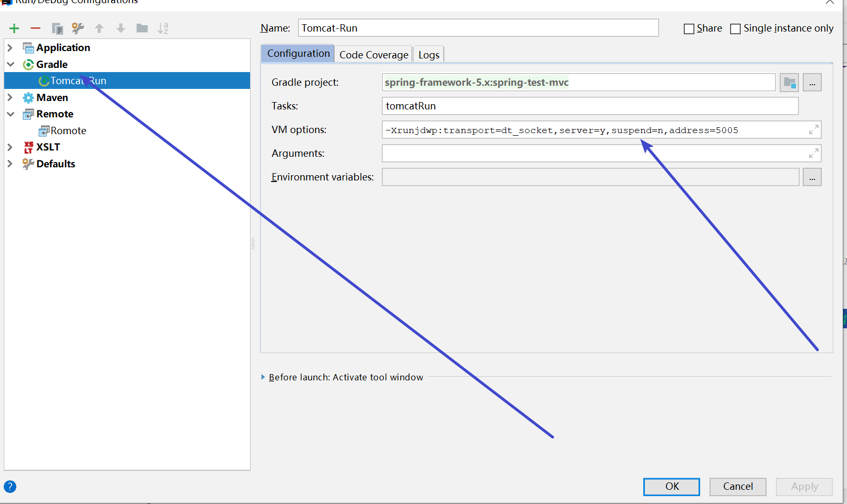Screen dimensions: 847x504
Task: Enable the Share checkbox
Action: (689, 29)
